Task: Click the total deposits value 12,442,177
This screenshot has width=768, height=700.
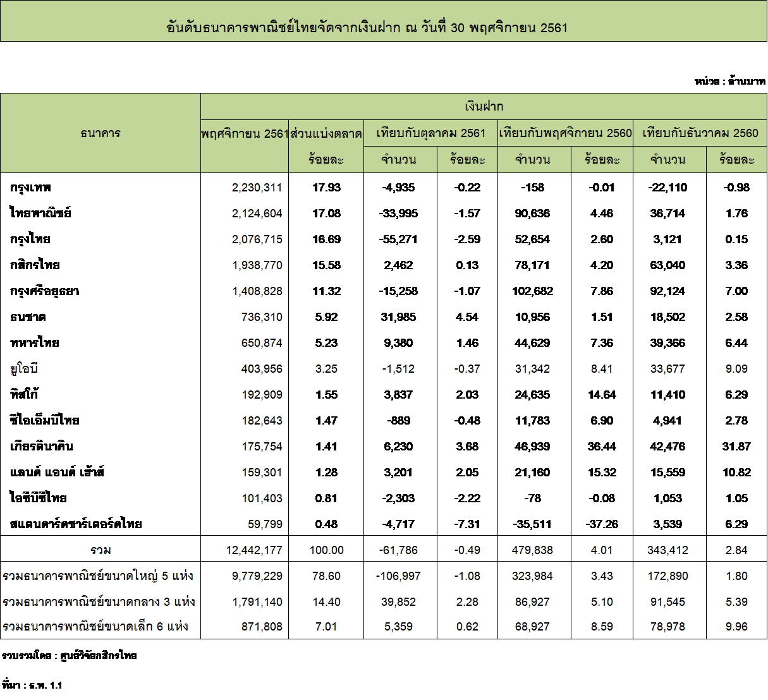Action: [254, 550]
